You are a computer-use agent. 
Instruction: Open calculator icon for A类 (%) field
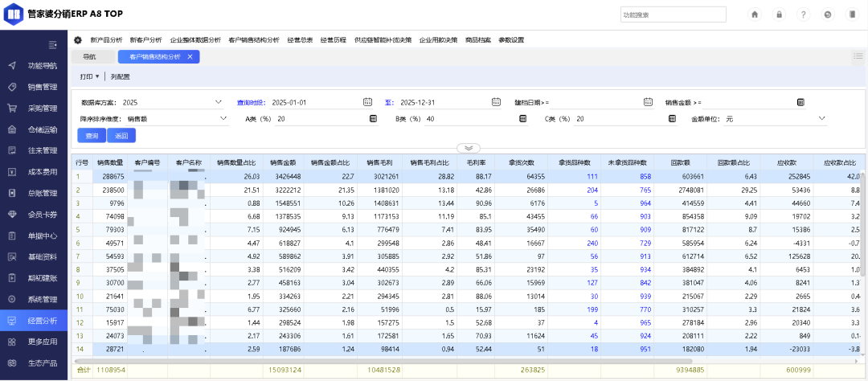(373, 118)
